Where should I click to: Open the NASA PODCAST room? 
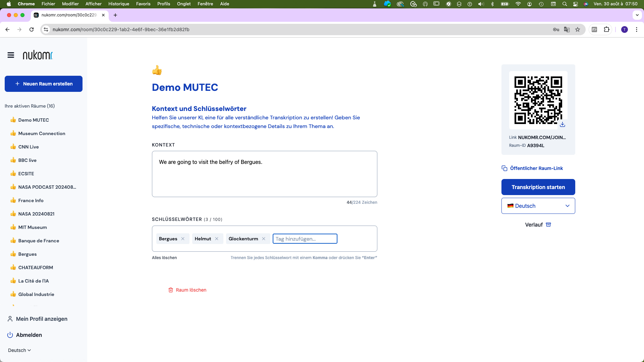click(x=47, y=187)
